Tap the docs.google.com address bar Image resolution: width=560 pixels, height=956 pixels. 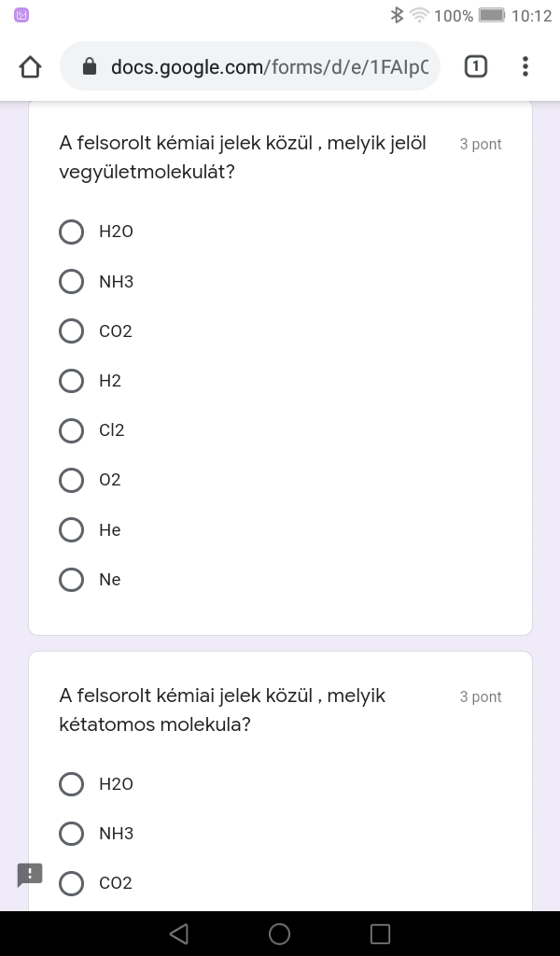coord(269,66)
